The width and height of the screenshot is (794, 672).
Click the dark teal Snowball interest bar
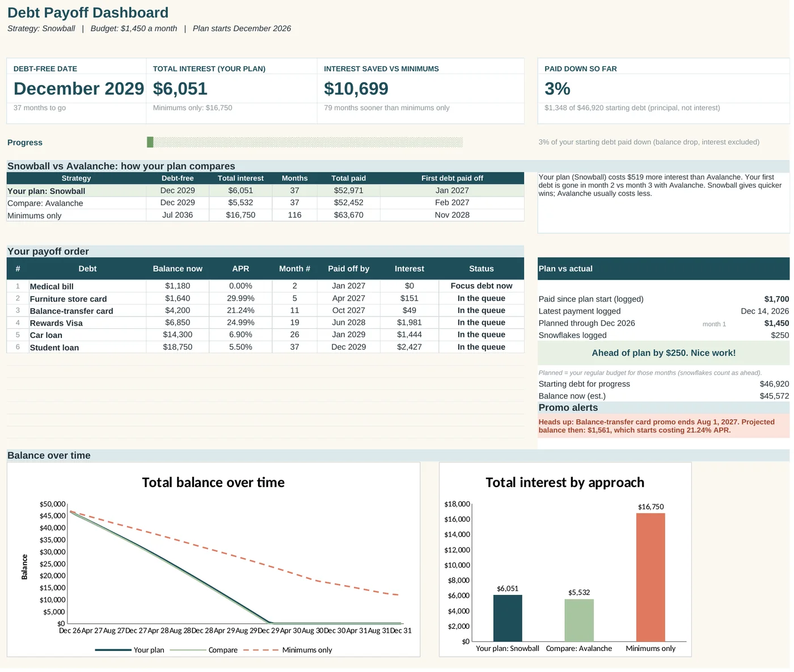pos(508,618)
